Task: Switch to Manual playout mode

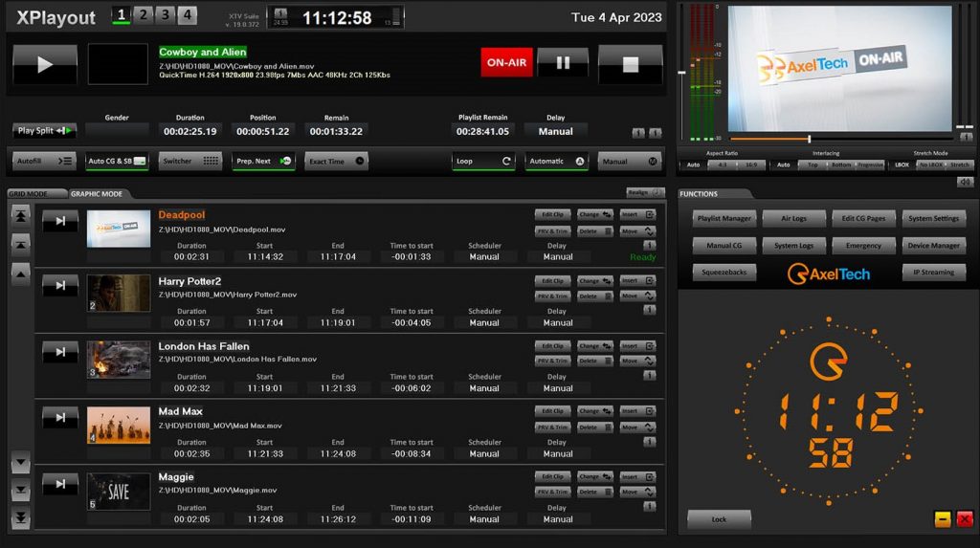Action: click(630, 162)
